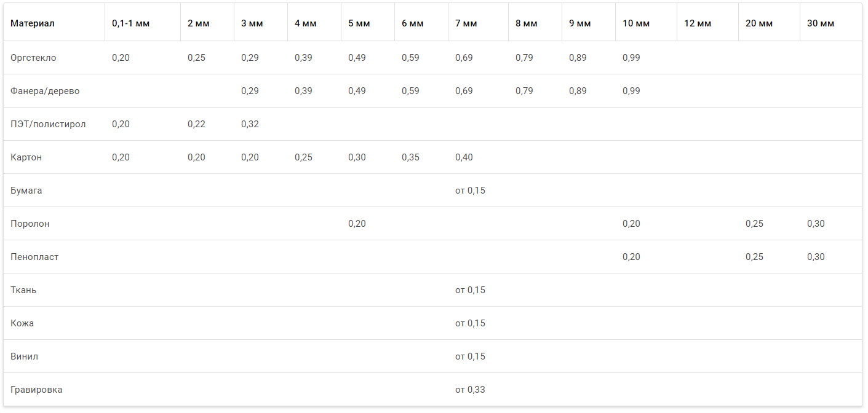
Task: Select the 30 мм column header
Action: (x=821, y=23)
